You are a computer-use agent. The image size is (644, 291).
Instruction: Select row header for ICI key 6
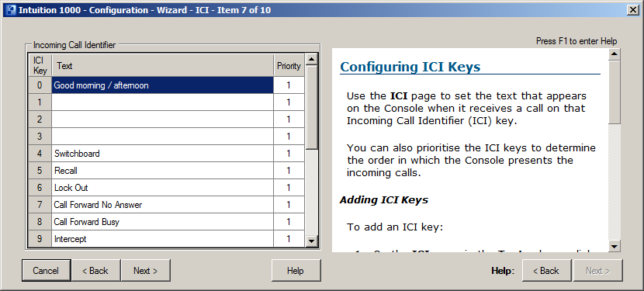click(x=40, y=188)
